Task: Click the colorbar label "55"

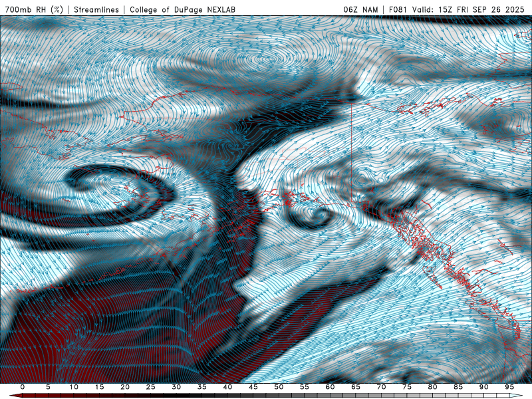Action: click(305, 387)
